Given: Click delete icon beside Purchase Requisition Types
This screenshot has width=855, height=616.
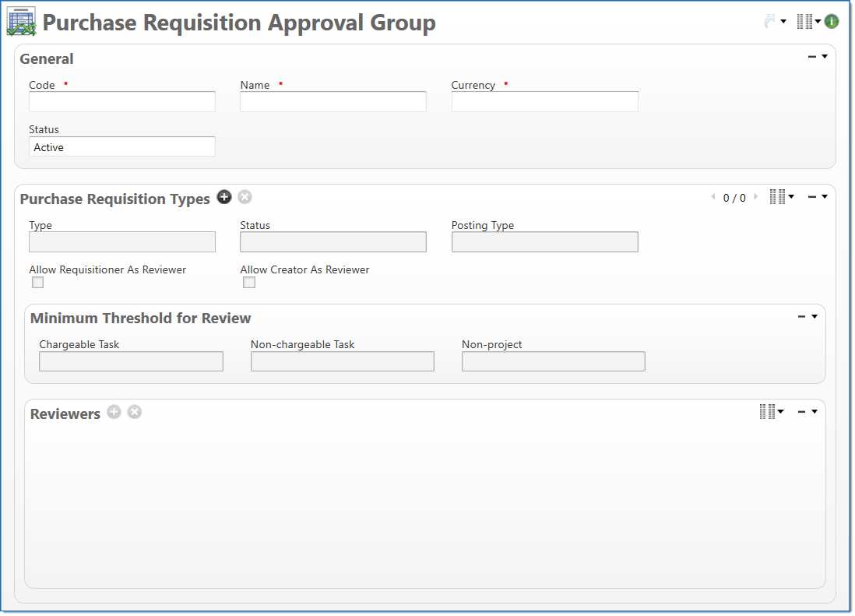Looking at the screenshot, I should click(x=245, y=197).
